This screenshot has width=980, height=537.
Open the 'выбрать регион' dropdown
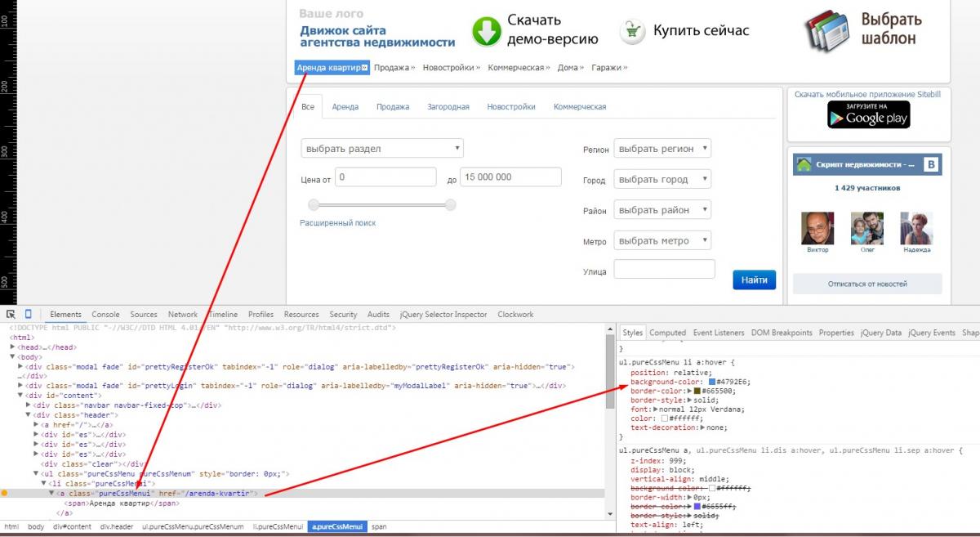coord(662,149)
